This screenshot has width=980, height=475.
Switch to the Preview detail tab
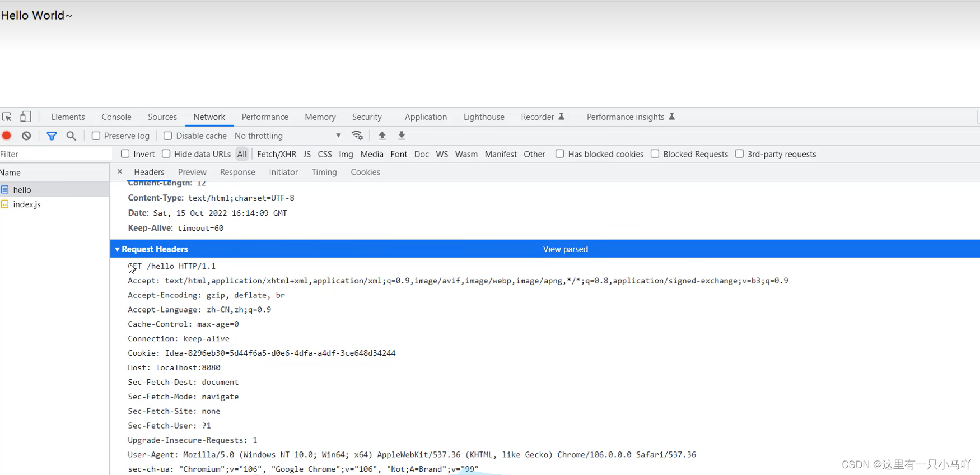click(x=192, y=172)
